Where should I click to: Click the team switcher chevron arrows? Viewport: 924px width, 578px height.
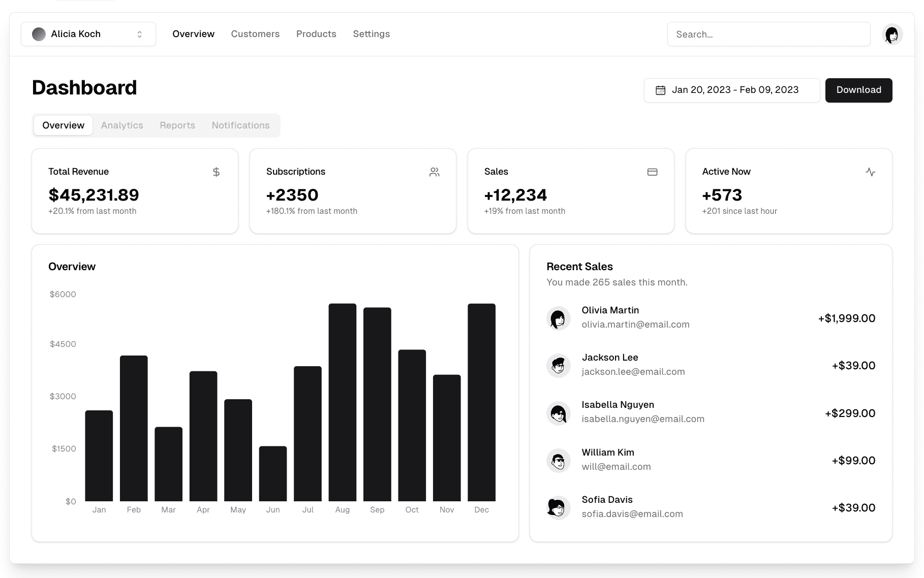click(139, 34)
